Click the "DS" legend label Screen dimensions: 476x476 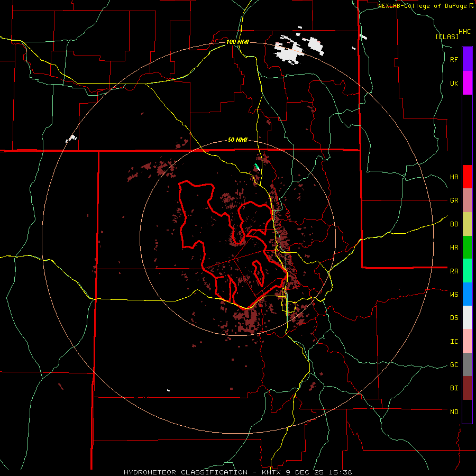[x=454, y=318]
